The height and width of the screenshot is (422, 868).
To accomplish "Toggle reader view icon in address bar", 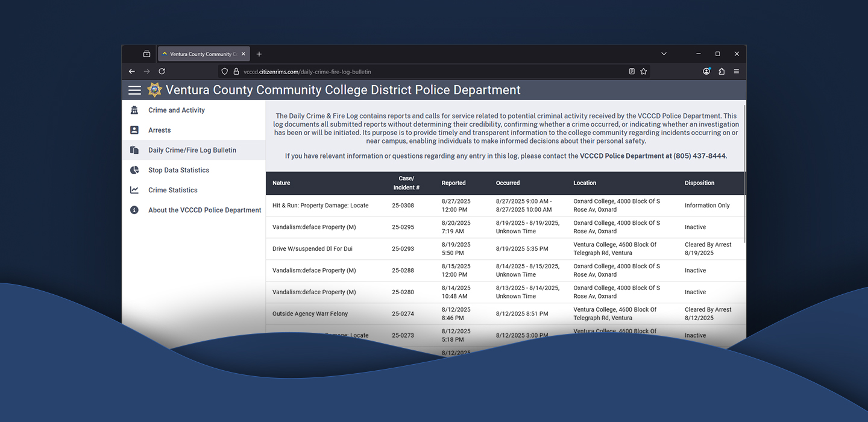I will pos(632,71).
